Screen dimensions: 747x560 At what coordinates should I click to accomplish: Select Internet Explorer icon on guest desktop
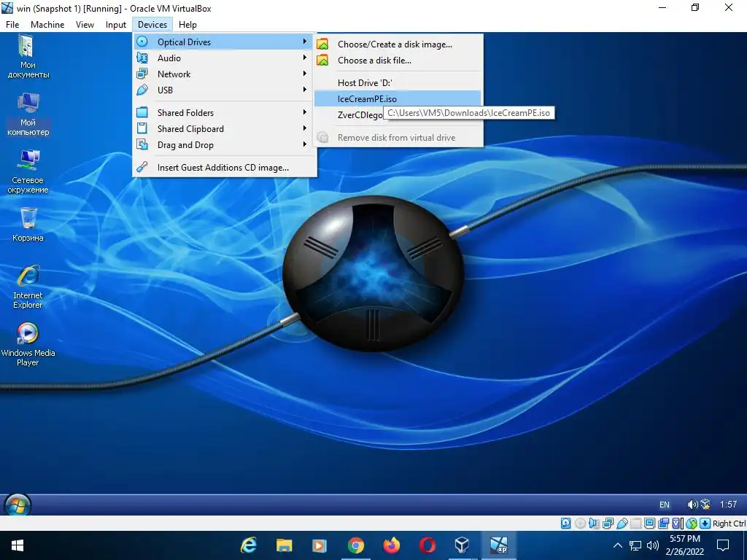point(28,287)
